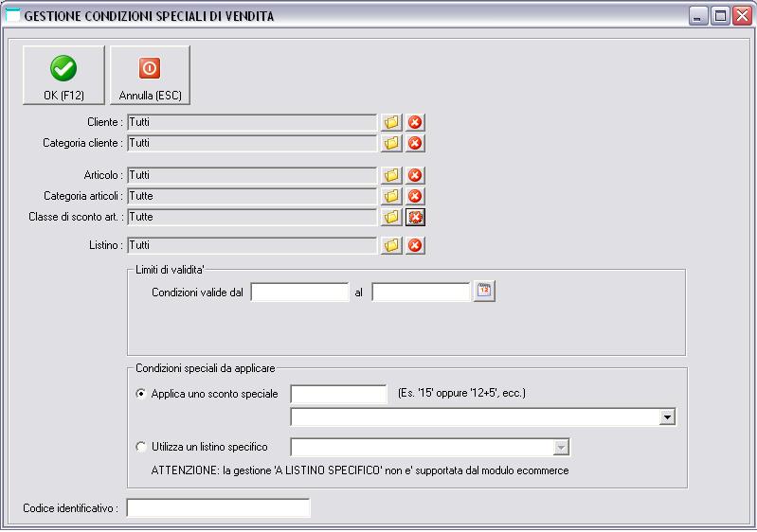Select the Classe di sconto art. field

[251, 217]
